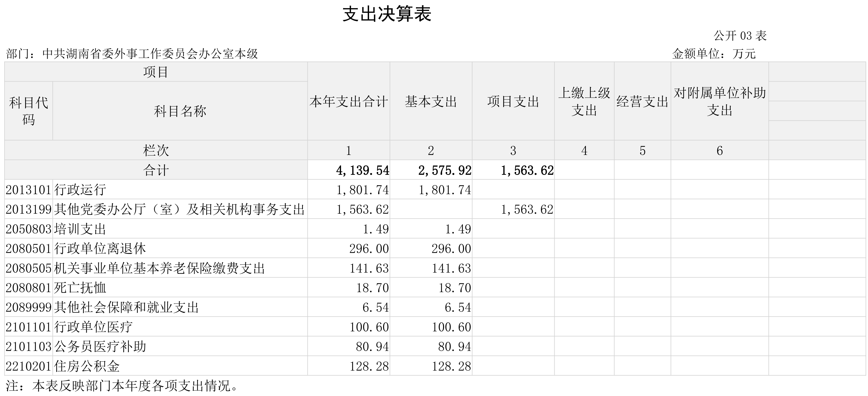This screenshot has width=868, height=396.
Task: Click the 行政单位离退休 row name
Action: 100,249
